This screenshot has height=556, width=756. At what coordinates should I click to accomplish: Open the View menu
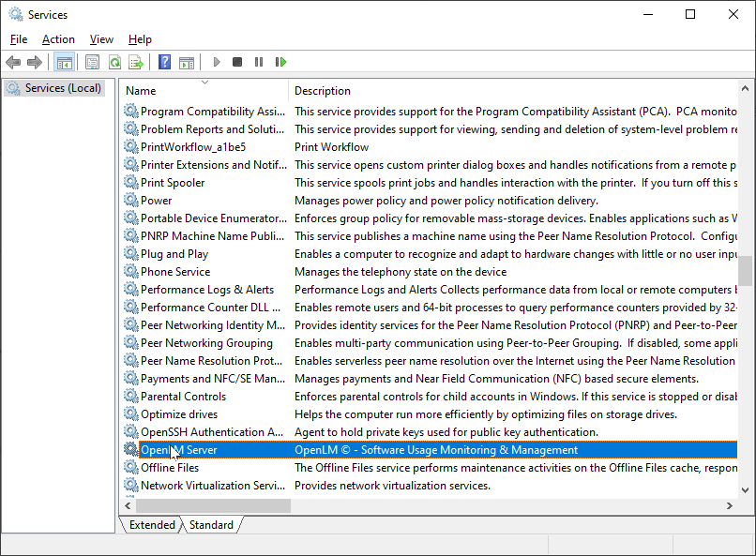pyautogui.click(x=101, y=39)
